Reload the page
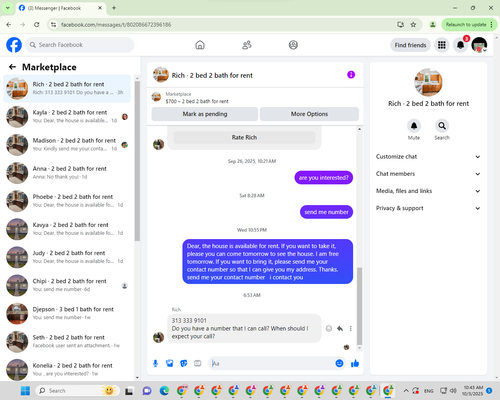 pyautogui.click(x=37, y=25)
